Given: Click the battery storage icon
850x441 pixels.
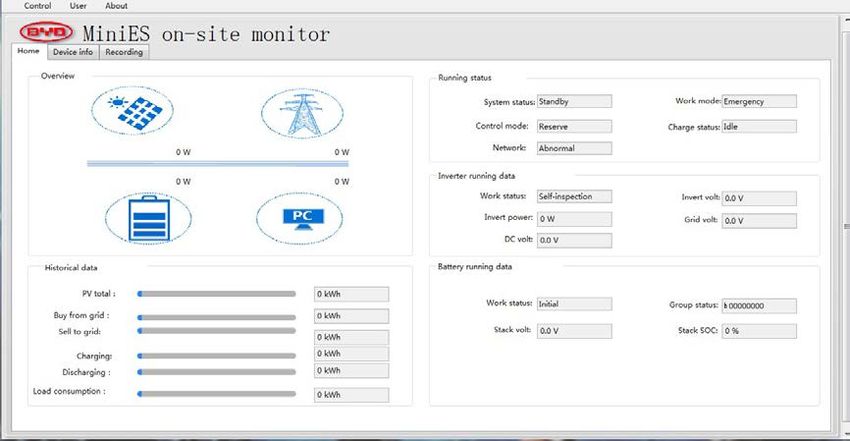Looking at the screenshot, I should [148, 218].
